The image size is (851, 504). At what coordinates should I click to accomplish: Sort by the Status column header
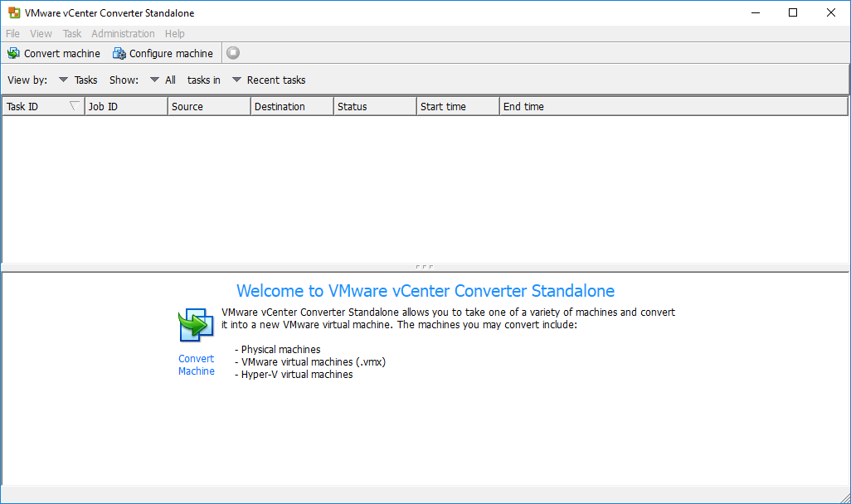[375, 106]
